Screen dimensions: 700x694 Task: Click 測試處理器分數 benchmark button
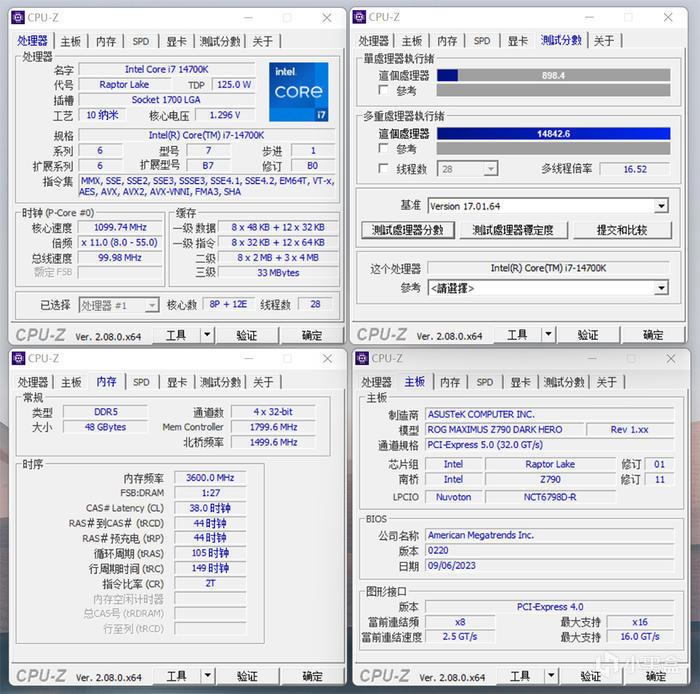pyautogui.click(x=408, y=230)
